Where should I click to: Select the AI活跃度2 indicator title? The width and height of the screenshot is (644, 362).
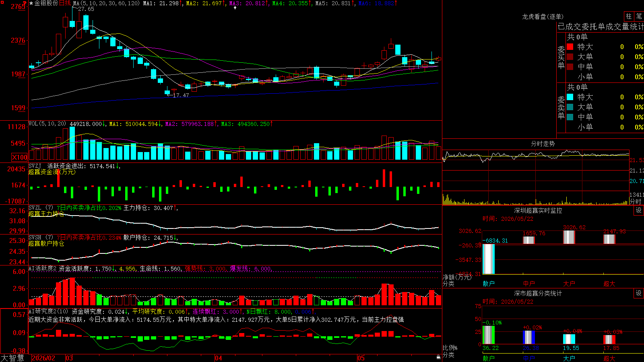click(x=43, y=268)
